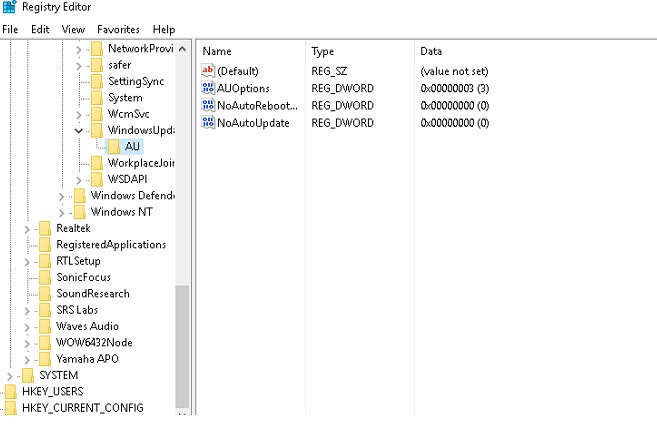Click the (Default) string value icon
The width and height of the screenshot is (657, 446).
pos(208,70)
